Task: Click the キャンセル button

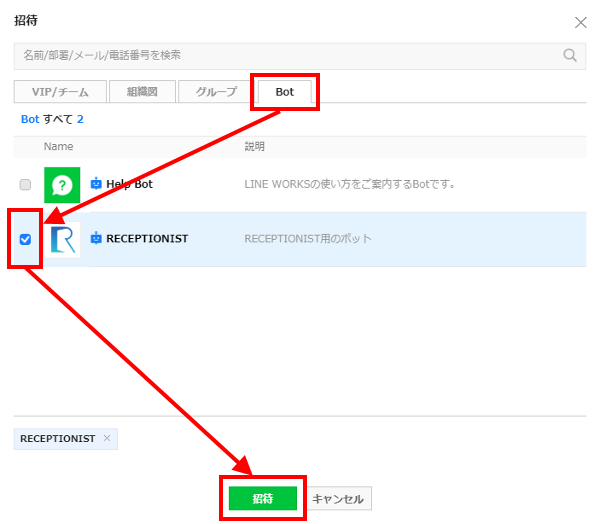Action: coord(338,499)
